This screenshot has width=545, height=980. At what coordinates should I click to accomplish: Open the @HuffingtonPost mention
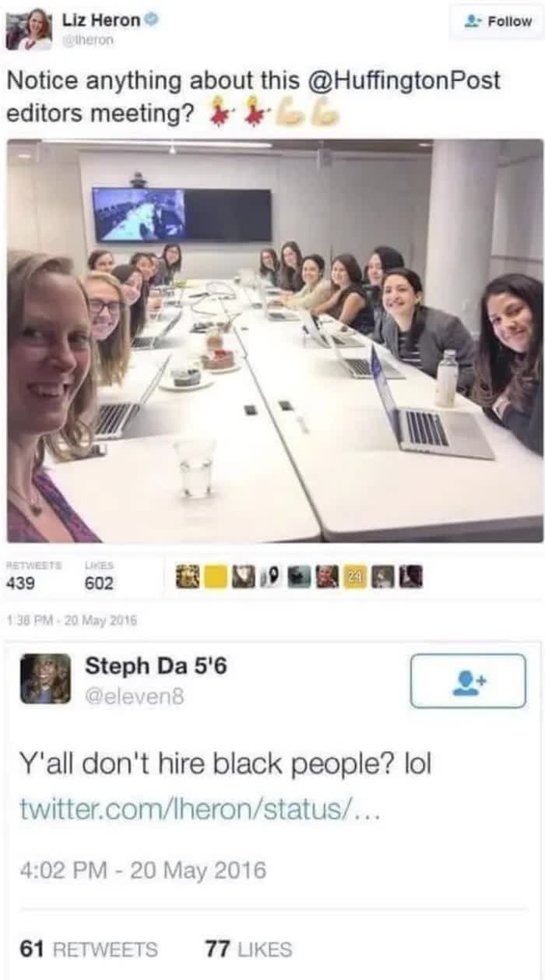click(406, 81)
